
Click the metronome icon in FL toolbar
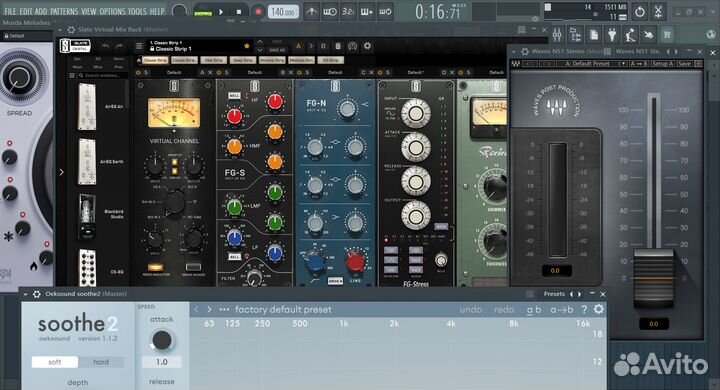click(311, 12)
